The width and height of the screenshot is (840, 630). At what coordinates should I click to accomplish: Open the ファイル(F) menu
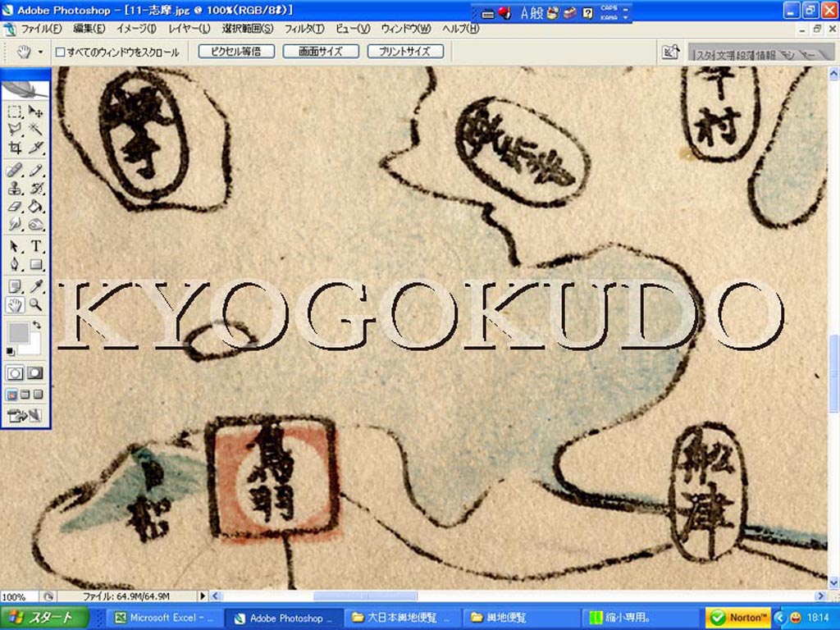coord(41,29)
